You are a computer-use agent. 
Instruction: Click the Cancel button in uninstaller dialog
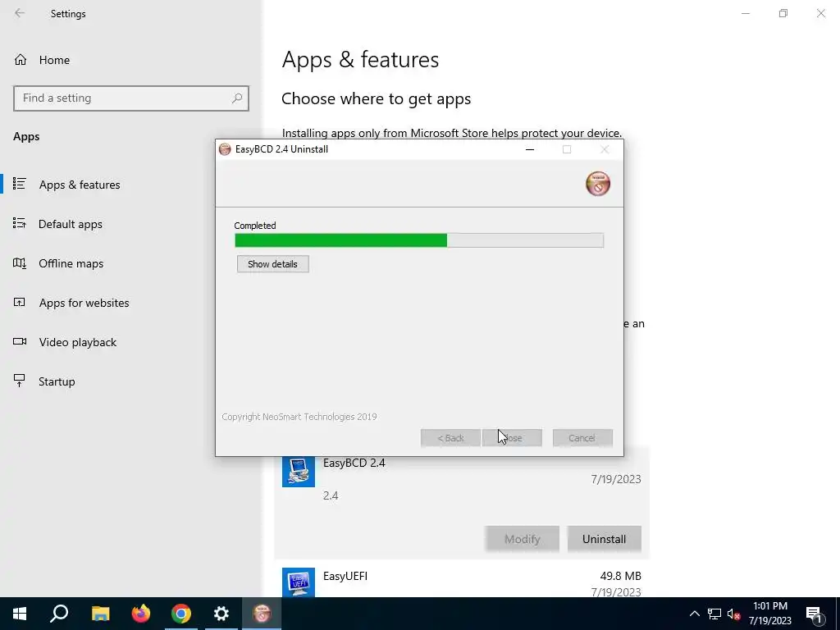[x=582, y=438]
